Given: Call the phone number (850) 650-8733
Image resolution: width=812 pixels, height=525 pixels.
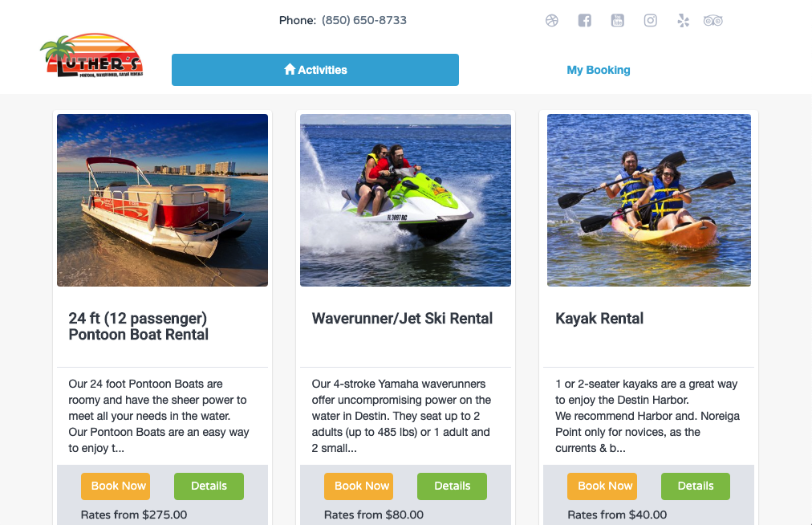Looking at the screenshot, I should [x=364, y=20].
